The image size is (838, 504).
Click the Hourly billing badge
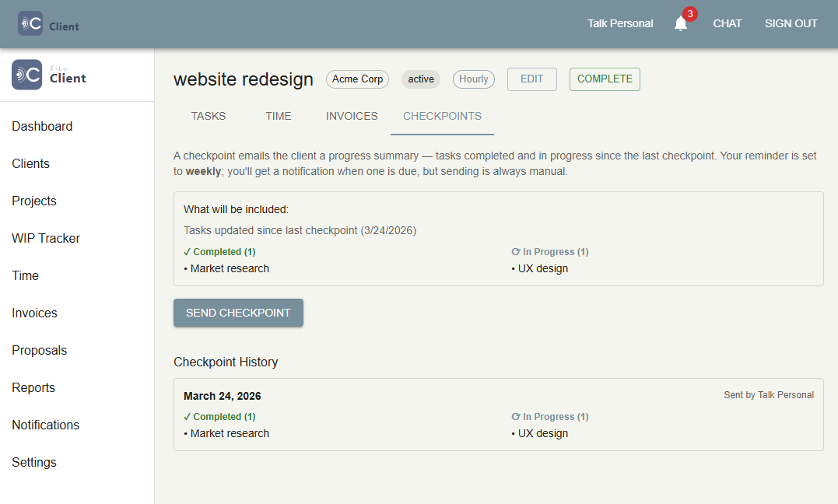point(473,79)
